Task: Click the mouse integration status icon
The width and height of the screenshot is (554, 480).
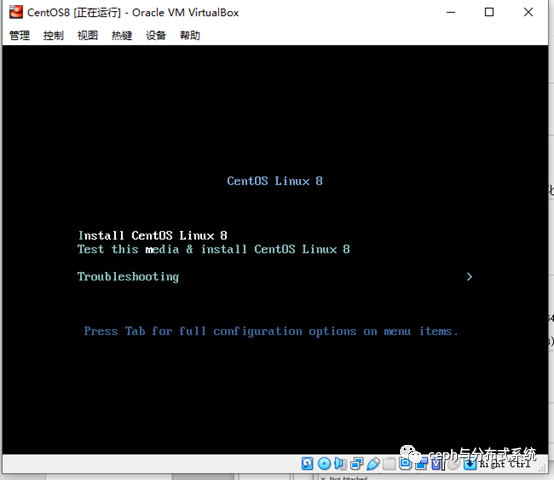Action: pyautogui.click(x=453, y=464)
